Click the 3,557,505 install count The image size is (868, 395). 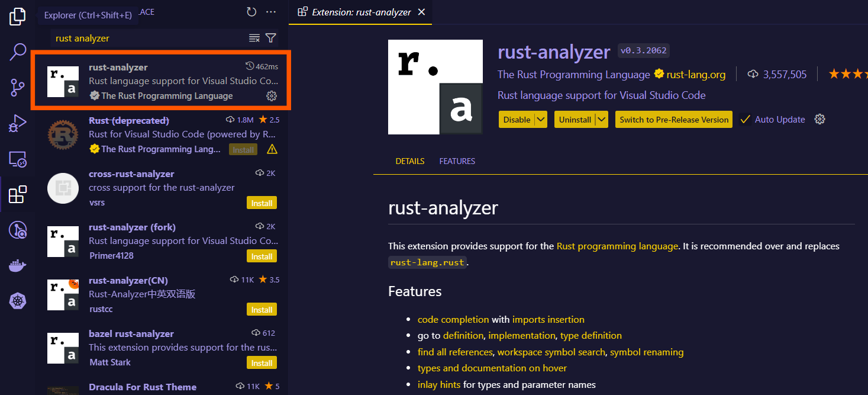[785, 75]
